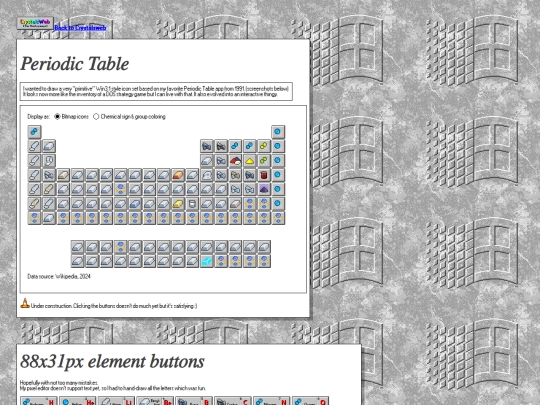This screenshot has width=540, height=405.
Task: Follow the Back to Crystalweb link
Action: pos(80,28)
